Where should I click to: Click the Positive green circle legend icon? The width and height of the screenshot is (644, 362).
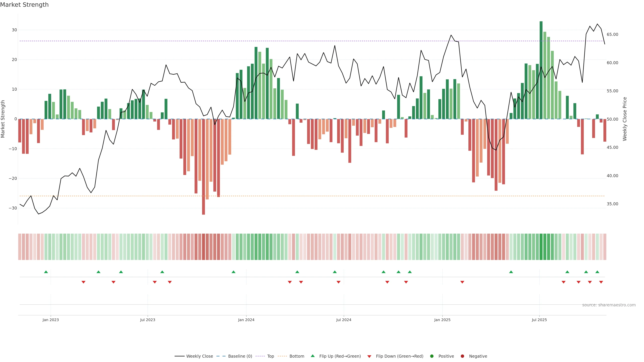[x=432, y=356]
